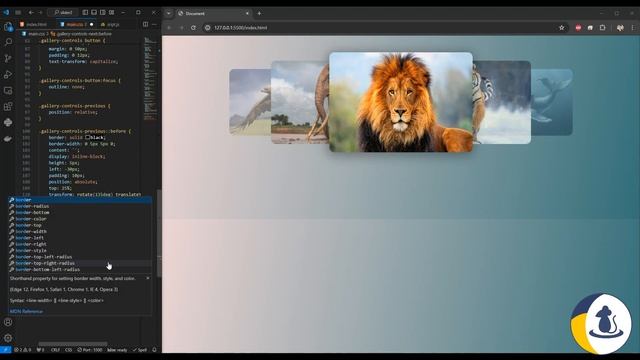Select 'border-width' suggestion
Screen dimensions: 640x360
pyautogui.click(x=80, y=231)
